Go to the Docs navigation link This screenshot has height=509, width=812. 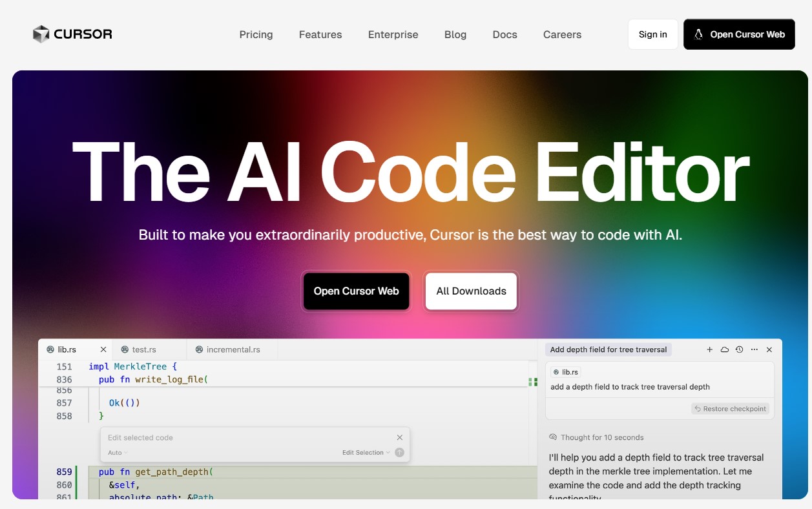click(x=505, y=35)
